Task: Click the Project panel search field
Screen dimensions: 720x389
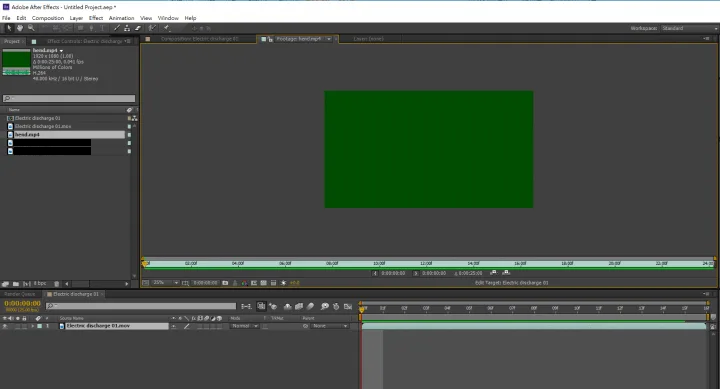Action: [x=69, y=98]
